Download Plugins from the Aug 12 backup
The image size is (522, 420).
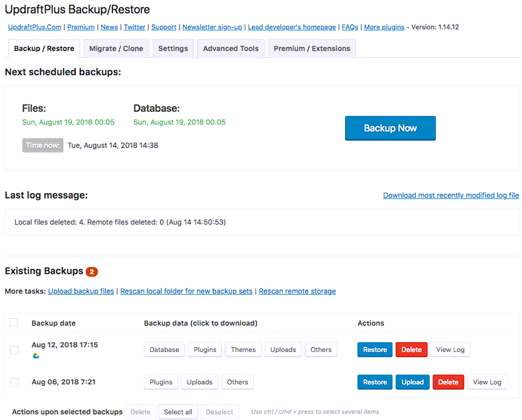(205, 350)
